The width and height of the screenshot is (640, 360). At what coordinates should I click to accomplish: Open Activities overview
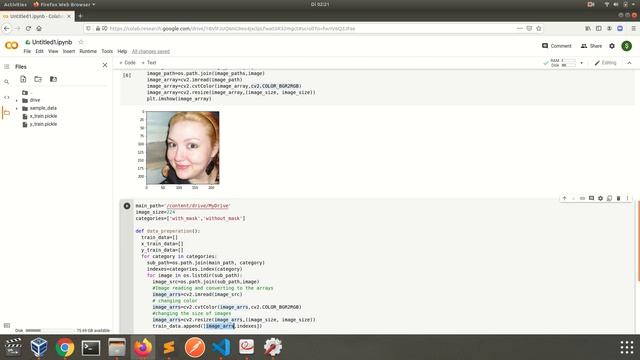15,4
